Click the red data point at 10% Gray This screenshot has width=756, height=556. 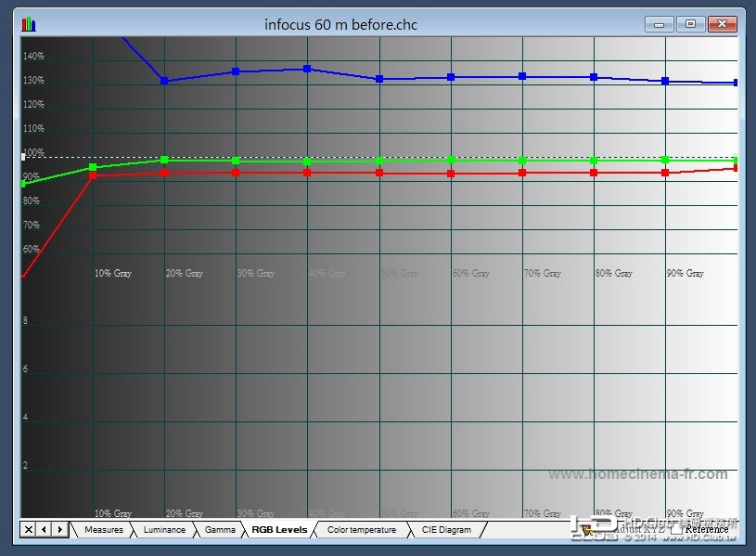coord(93,175)
